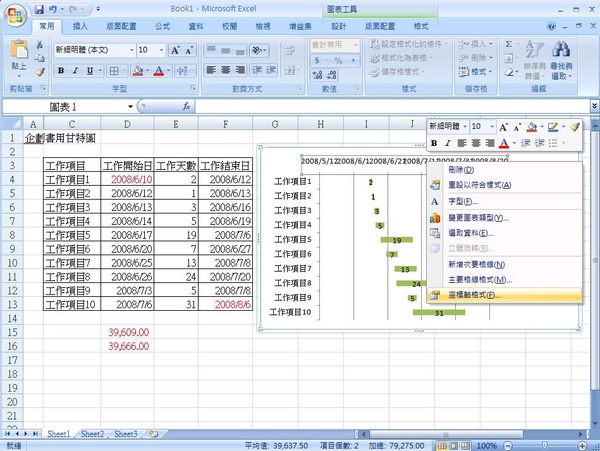Center text in ribbon alignment group
The height and width of the screenshot is (451, 600).
(x=226, y=70)
